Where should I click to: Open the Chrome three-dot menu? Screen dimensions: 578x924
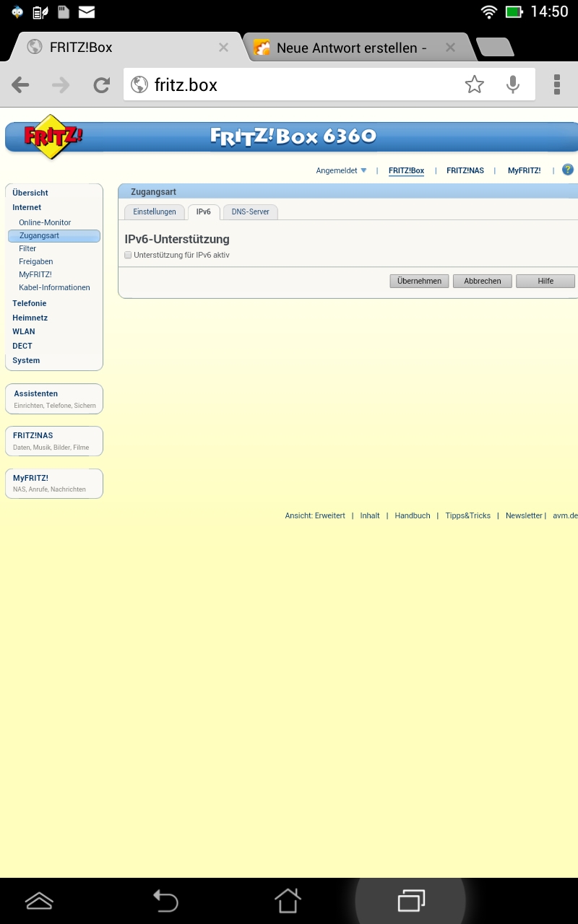(x=557, y=85)
